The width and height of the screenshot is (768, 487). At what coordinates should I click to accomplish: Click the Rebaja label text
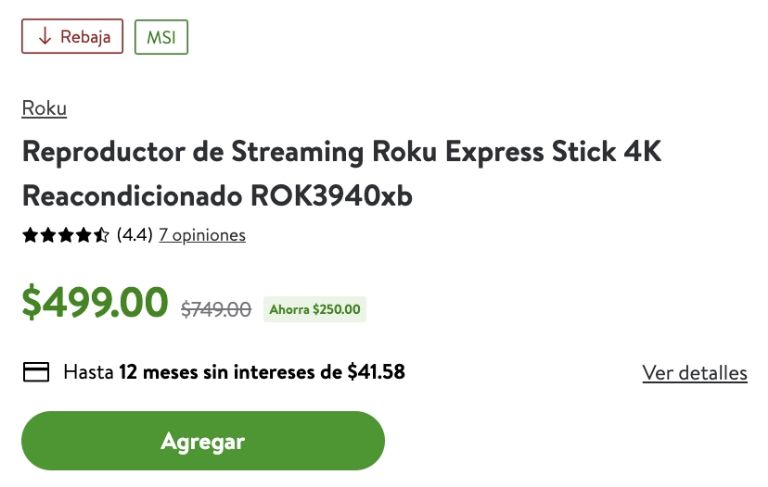(x=85, y=37)
